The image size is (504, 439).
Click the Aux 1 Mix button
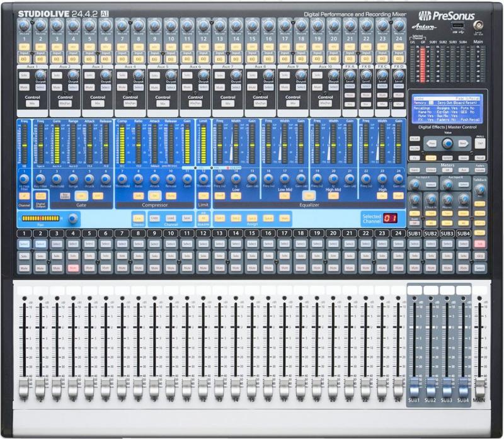pyautogui.click(x=32, y=103)
